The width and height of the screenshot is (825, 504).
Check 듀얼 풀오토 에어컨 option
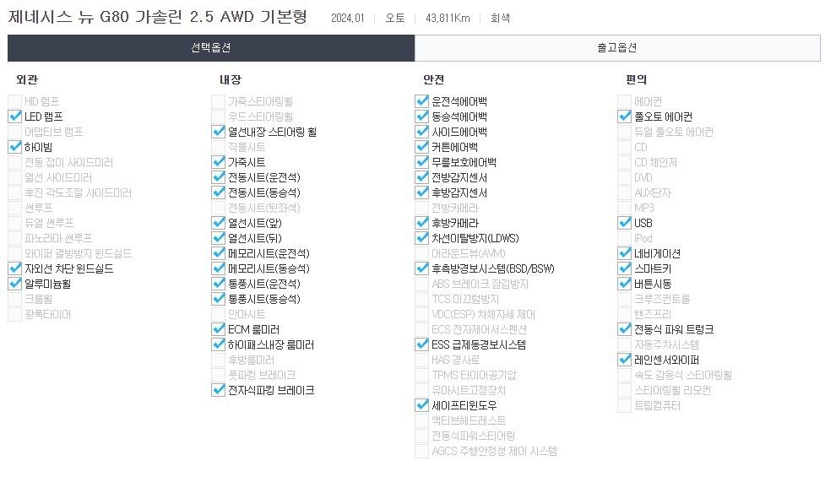coord(625,132)
